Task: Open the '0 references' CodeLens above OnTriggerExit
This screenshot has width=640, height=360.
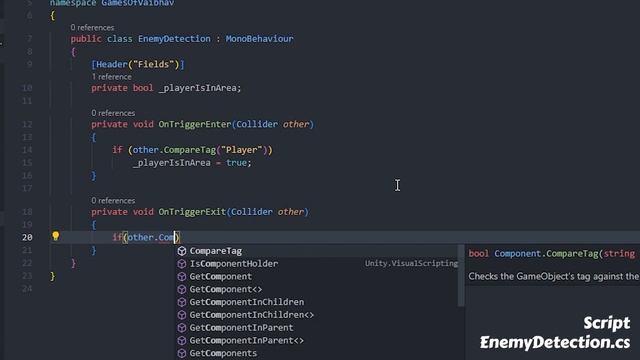Action: [113, 200]
